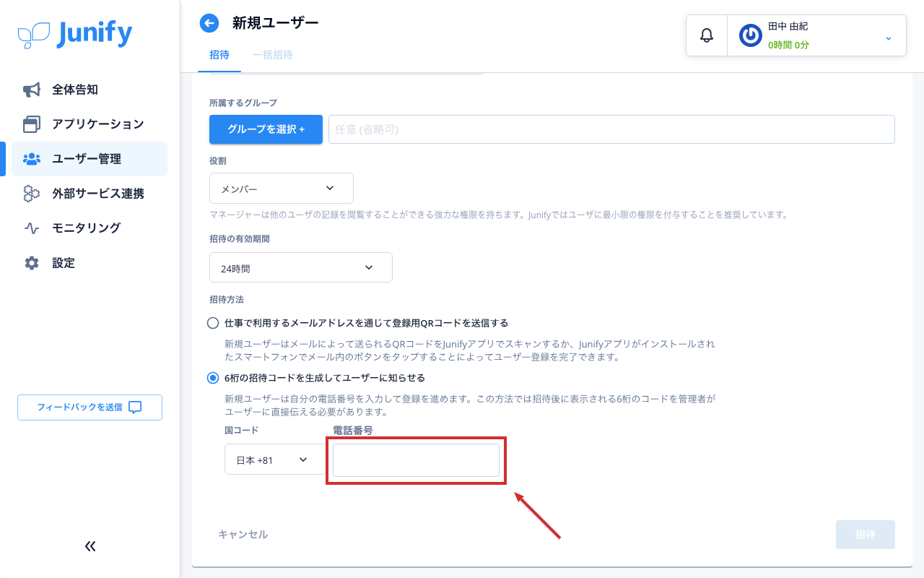Viewport: 924px width, 578px height.
Task: Click the 新規ユーザー page title
Action: point(275,23)
